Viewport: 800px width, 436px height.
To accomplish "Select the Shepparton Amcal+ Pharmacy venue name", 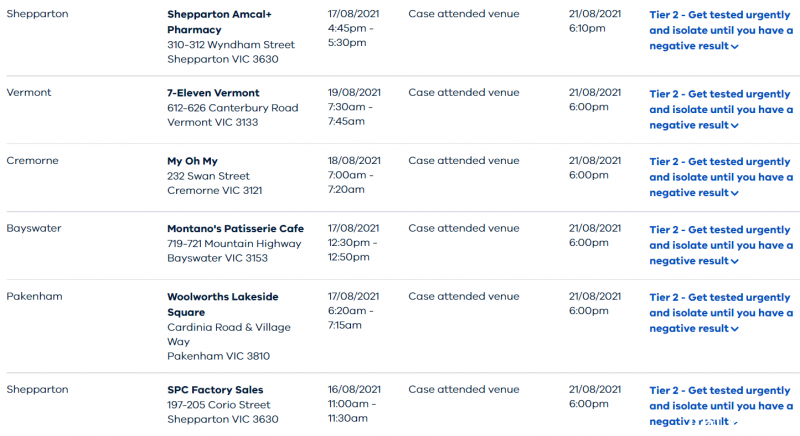I will pyautogui.click(x=219, y=22).
